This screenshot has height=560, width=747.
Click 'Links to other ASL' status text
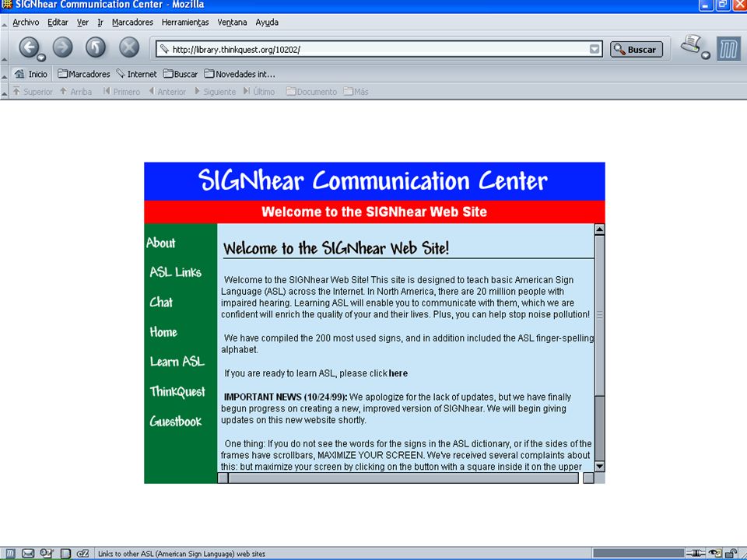(181, 554)
